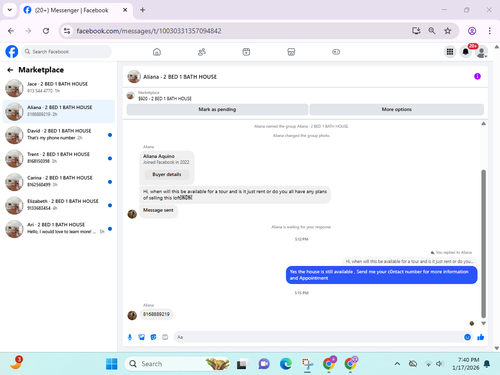The height and width of the screenshot is (375, 500).
Task: Open the account profile avatar menu
Action: (x=482, y=52)
